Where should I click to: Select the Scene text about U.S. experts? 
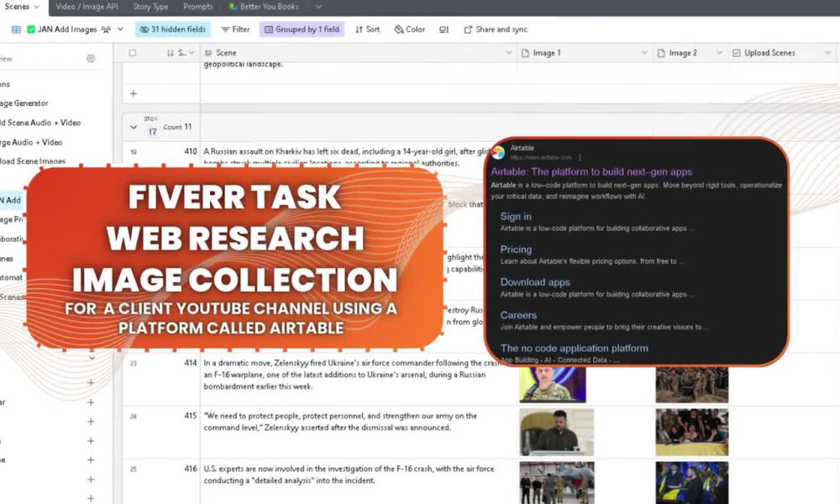pos(349,475)
